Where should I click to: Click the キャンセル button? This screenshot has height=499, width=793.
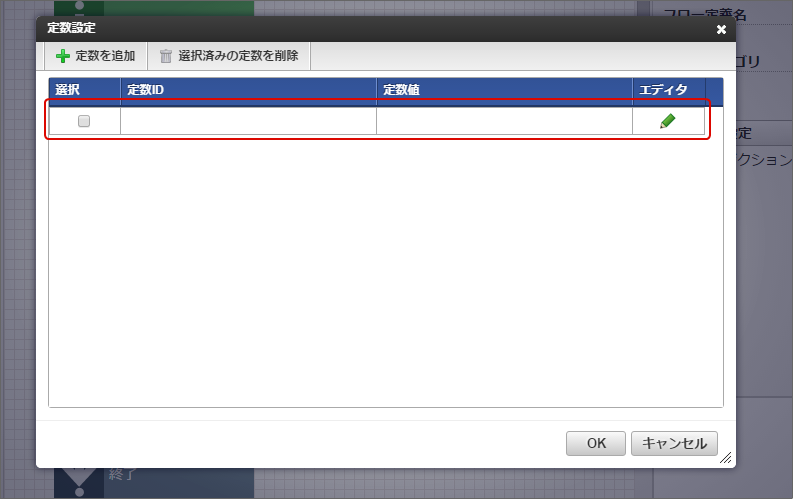[x=674, y=443]
